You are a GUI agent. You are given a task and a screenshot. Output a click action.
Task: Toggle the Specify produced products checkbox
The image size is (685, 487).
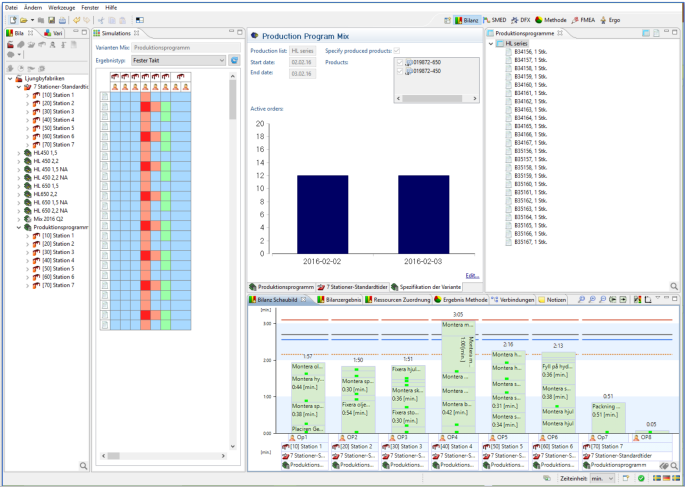coord(398,50)
